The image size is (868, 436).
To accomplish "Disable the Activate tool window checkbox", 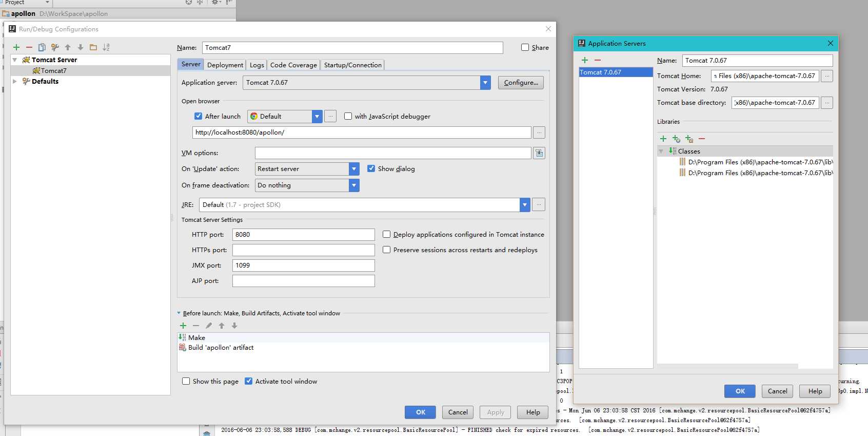I will tap(249, 381).
